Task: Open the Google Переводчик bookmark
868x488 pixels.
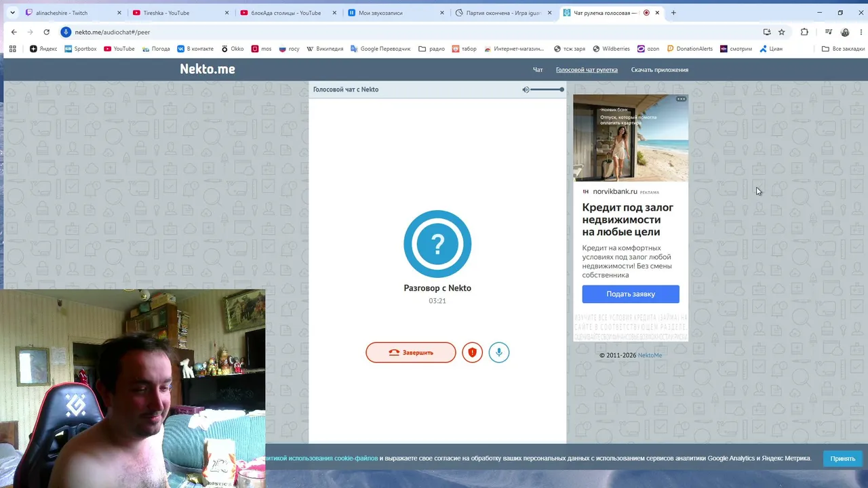Action: [381, 49]
